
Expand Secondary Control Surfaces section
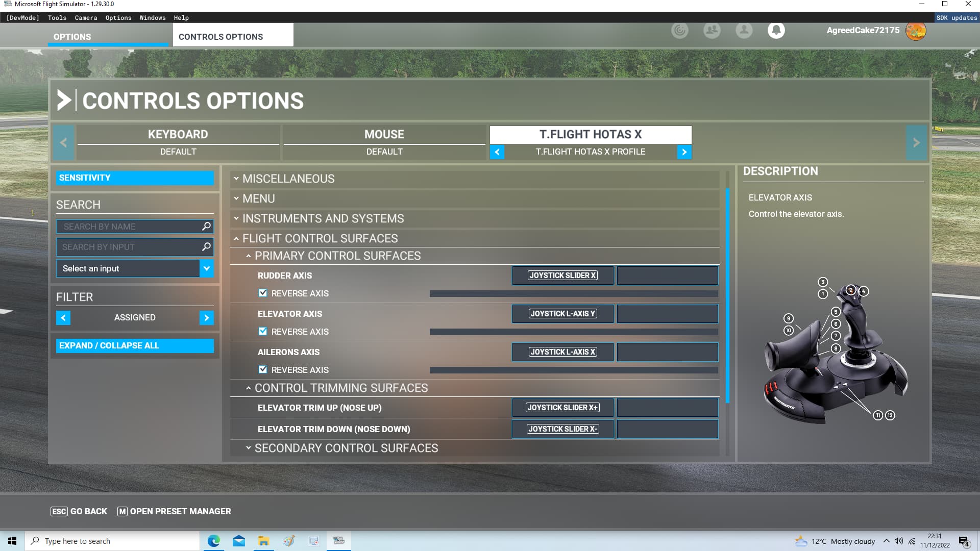tap(346, 448)
